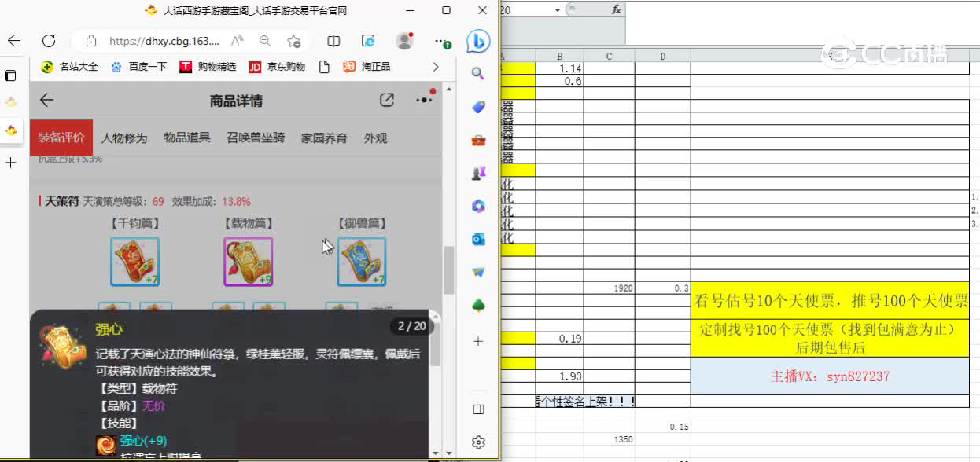Add a new app to the sidebar

478,341
